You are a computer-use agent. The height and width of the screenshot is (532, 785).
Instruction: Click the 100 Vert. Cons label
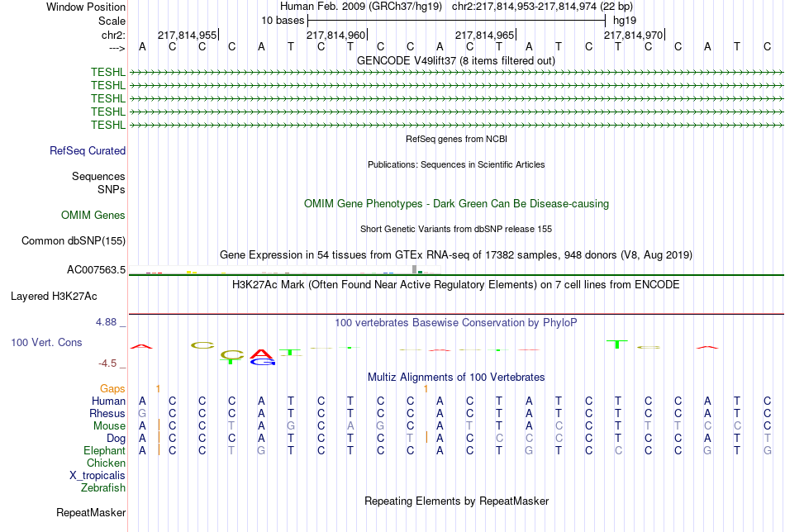[x=46, y=342]
